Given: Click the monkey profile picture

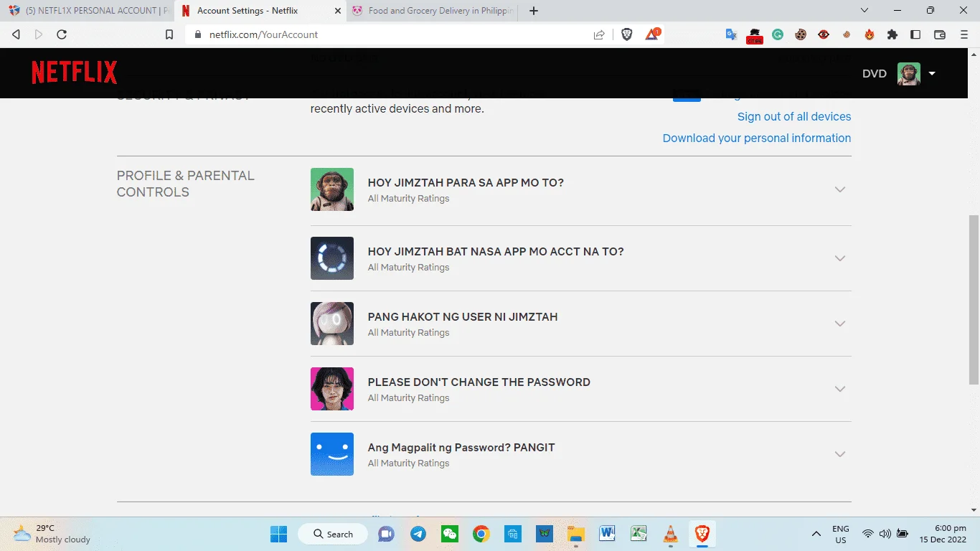Looking at the screenshot, I should click(x=332, y=189).
